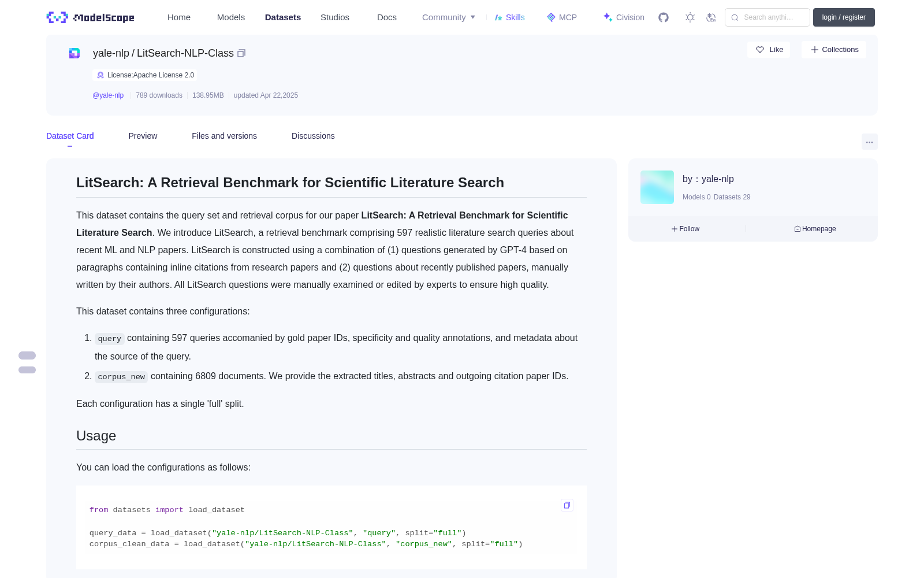Open Docs in navbar
The width and height of the screenshot is (924, 578).
pyautogui.click(x=387, y=17)
